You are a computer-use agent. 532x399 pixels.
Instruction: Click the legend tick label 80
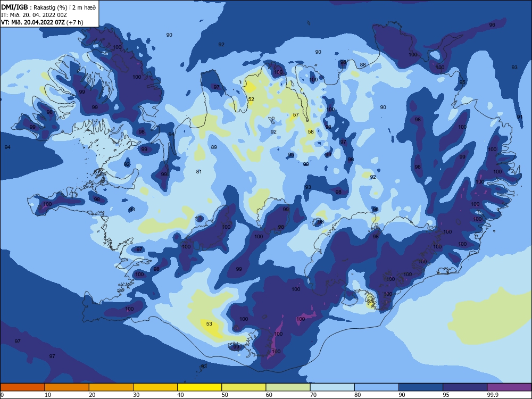[358, 395]
